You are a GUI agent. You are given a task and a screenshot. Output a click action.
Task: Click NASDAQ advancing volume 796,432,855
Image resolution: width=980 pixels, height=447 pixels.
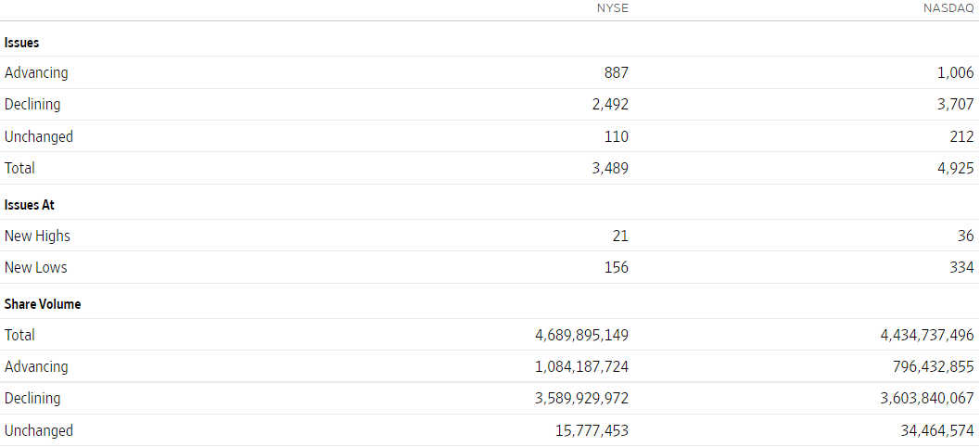pyautogui.click(x=933, y=367)
